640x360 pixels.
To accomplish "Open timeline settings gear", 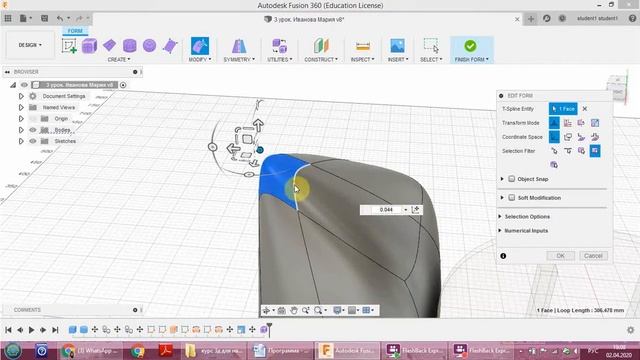I will pos(631,330).
